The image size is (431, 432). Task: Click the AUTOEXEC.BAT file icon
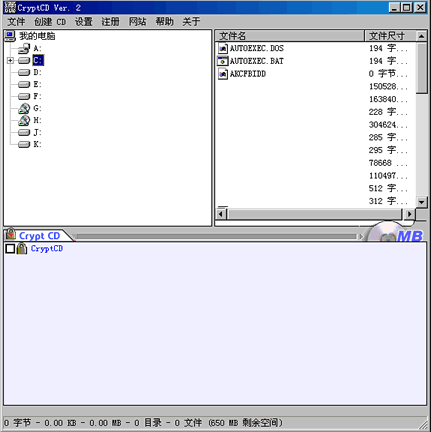click(222, 61)
